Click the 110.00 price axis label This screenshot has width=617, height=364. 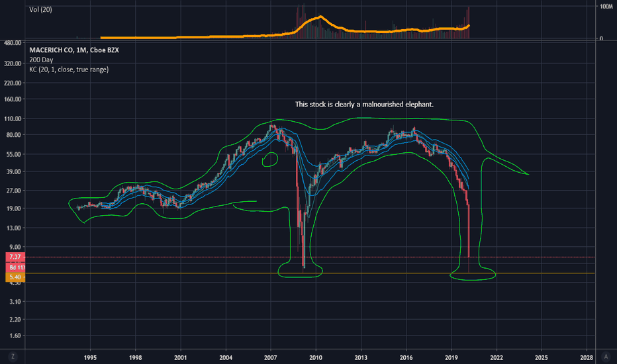13,118
